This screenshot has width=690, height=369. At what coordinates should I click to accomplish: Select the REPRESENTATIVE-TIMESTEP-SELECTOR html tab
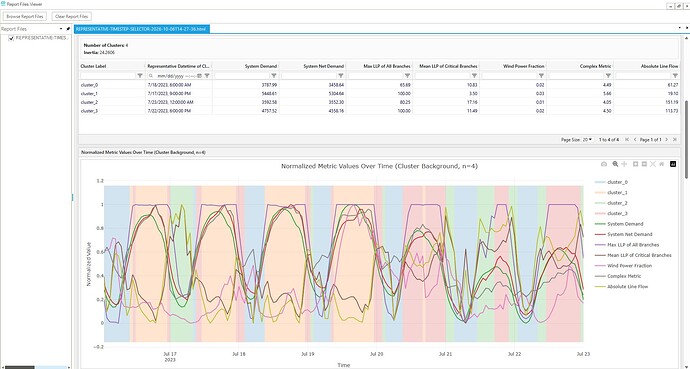coord(141,29)
